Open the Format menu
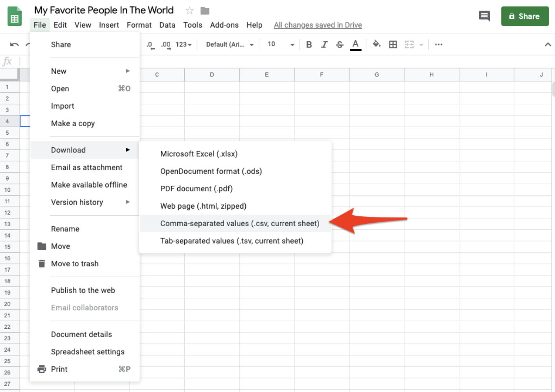This screenshot has height=392, width=555. (x=139, y=25)
